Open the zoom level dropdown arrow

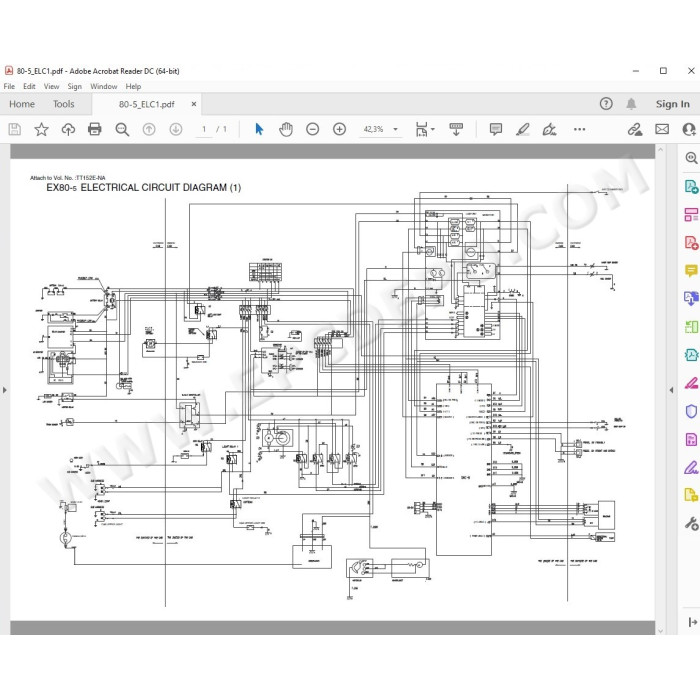click(396, 129)
